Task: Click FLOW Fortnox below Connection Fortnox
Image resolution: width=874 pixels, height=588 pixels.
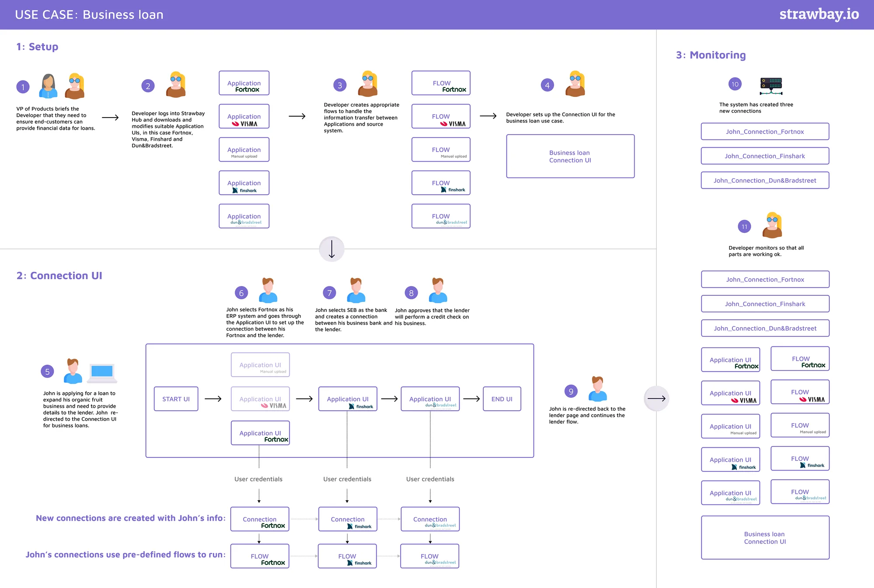Action: click(x=260, y=556)
